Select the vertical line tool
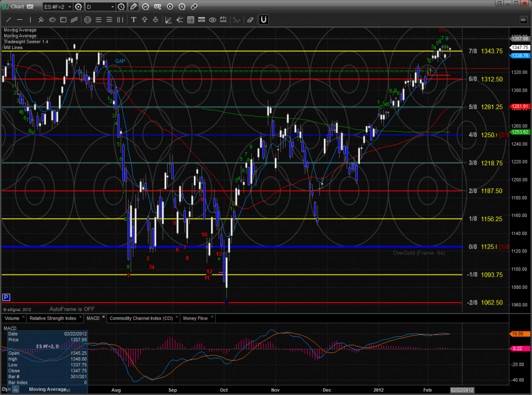The image size is (532, 395). (30, 20)
